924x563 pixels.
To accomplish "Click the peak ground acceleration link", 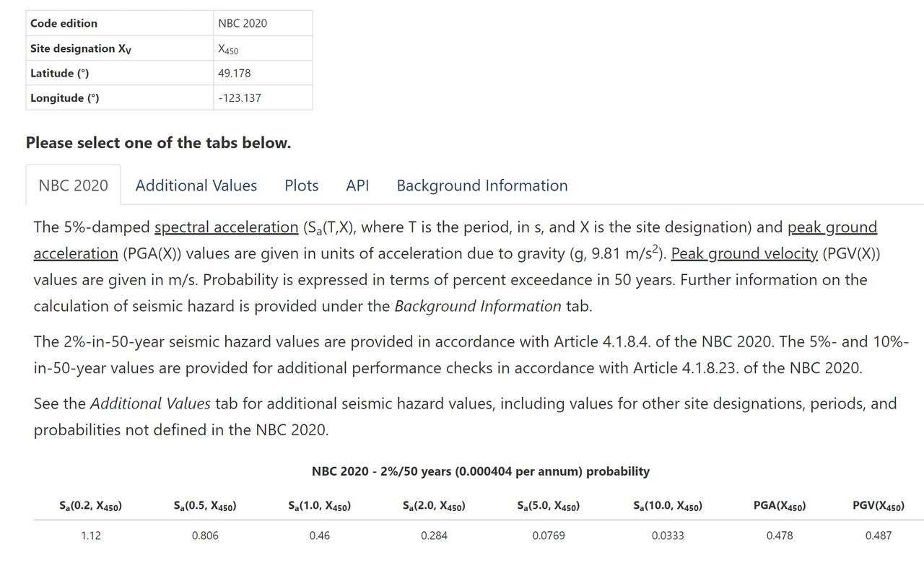I will pos(832,227).
